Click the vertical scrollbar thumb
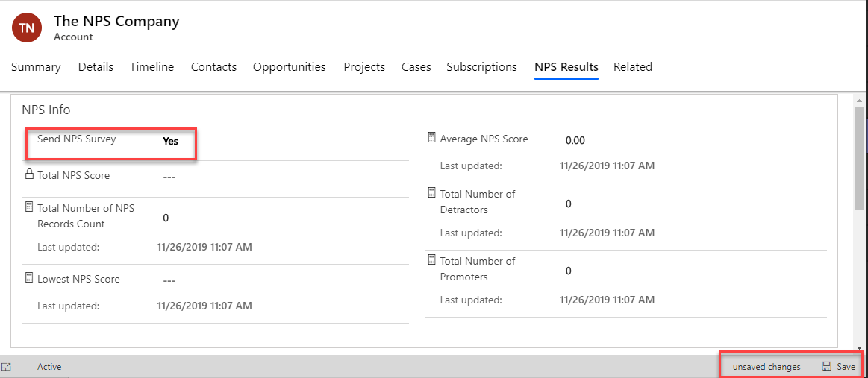 coord(859,158)
